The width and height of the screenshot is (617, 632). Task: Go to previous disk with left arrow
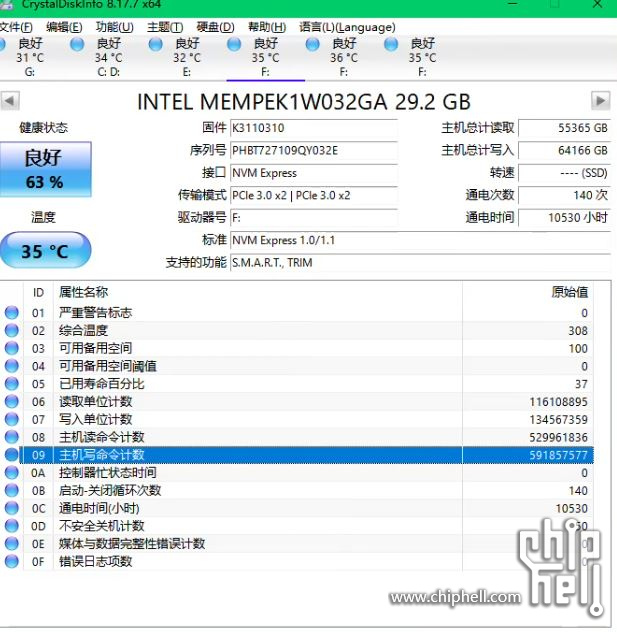pyautogui.click(x=10, y=101)
